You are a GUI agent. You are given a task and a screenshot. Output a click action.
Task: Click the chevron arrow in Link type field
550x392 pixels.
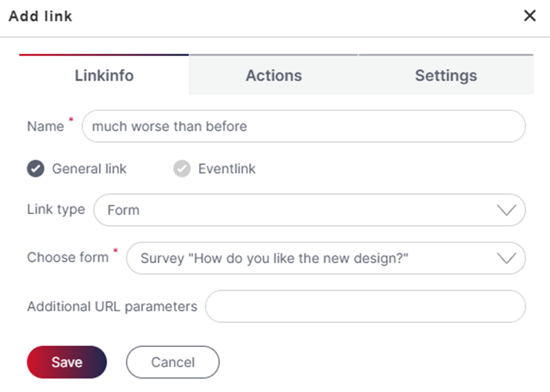pos(506,210)
